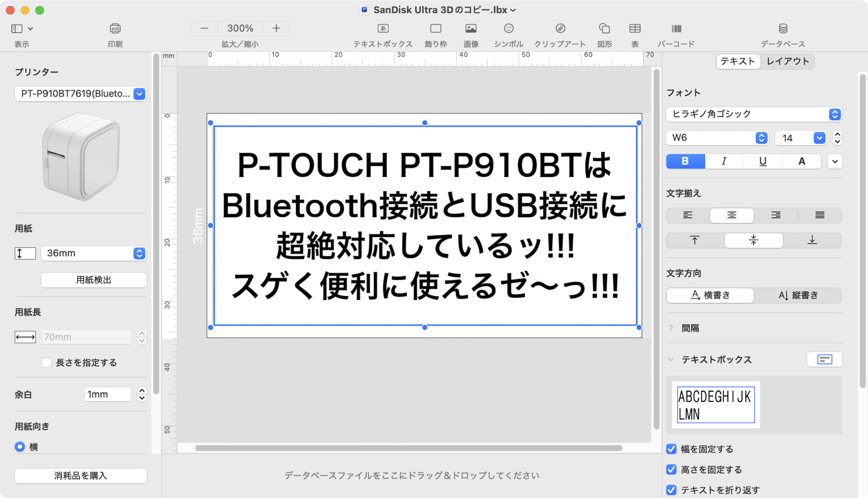Open the クリップアート gallery

[560, 34]
